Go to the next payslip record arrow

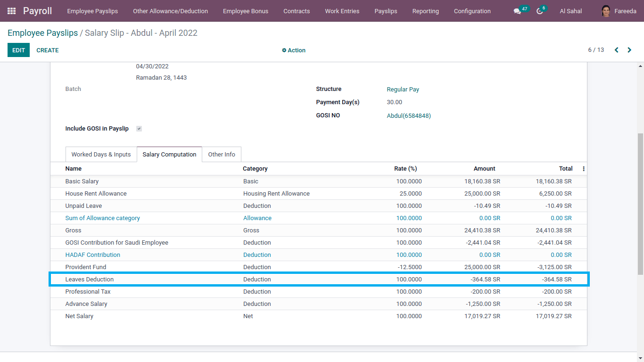coord(629,50)
